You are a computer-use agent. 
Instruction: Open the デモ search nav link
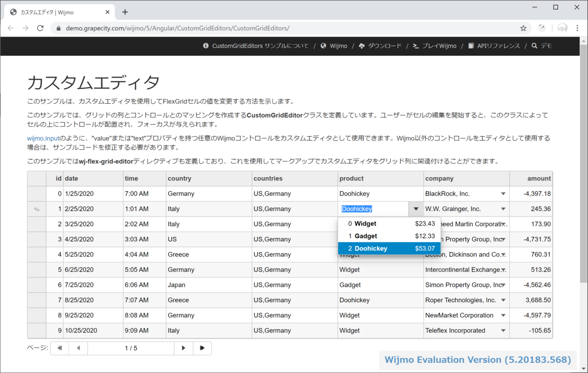541,46
